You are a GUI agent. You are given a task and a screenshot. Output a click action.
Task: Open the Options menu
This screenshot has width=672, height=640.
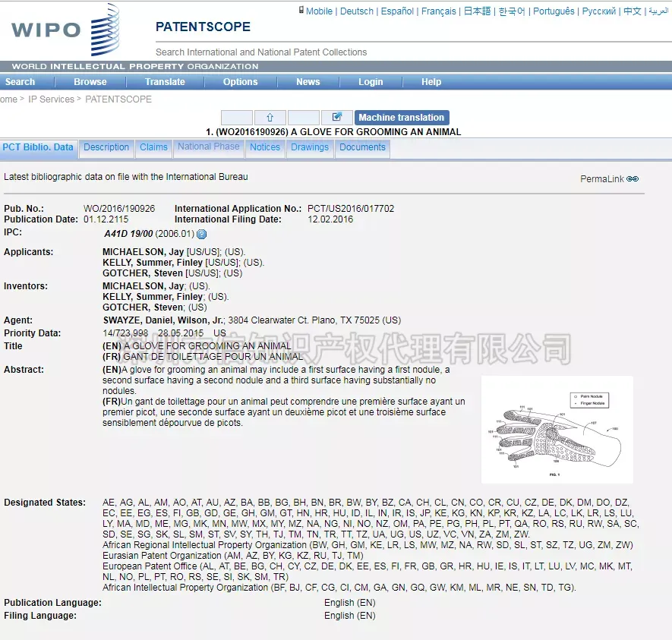pyautogui.click(x=241, y=82)
